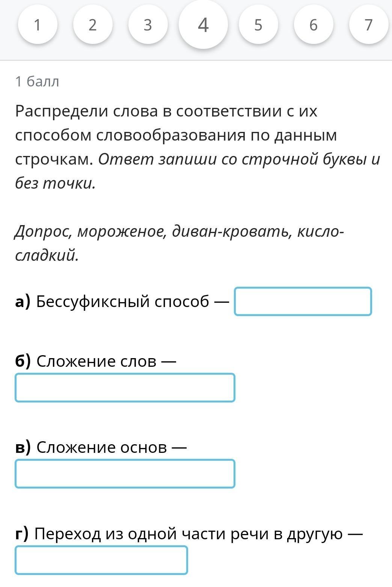Select the current question 4 circle
This screenshot has width=392, height=587.
click(x=203, y=25)
